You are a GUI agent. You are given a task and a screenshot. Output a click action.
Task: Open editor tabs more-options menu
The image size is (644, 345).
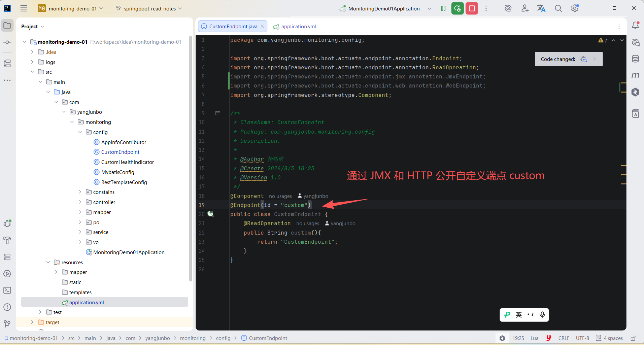click(x=619, y=26)
